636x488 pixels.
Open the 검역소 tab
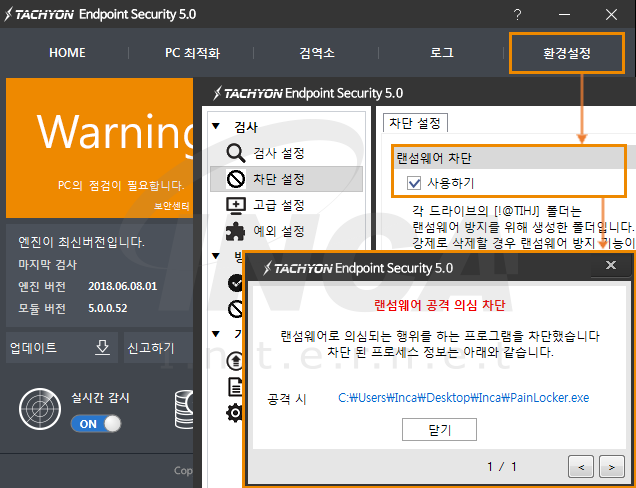(x=317, y=53)
